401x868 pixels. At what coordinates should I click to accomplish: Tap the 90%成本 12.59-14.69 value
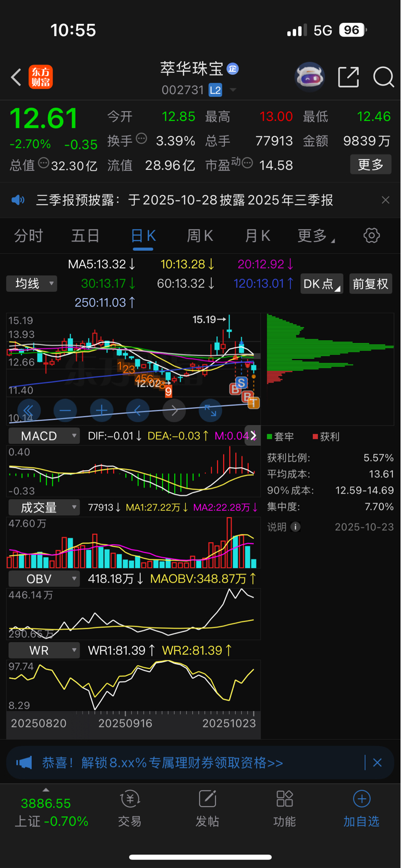(x=364, y=491)
